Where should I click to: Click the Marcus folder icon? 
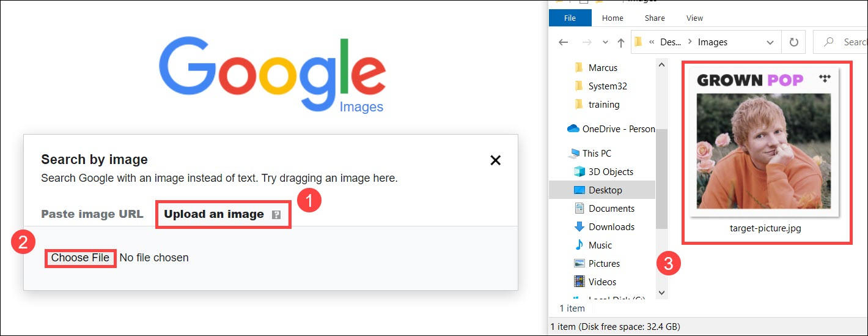(579, 67)
